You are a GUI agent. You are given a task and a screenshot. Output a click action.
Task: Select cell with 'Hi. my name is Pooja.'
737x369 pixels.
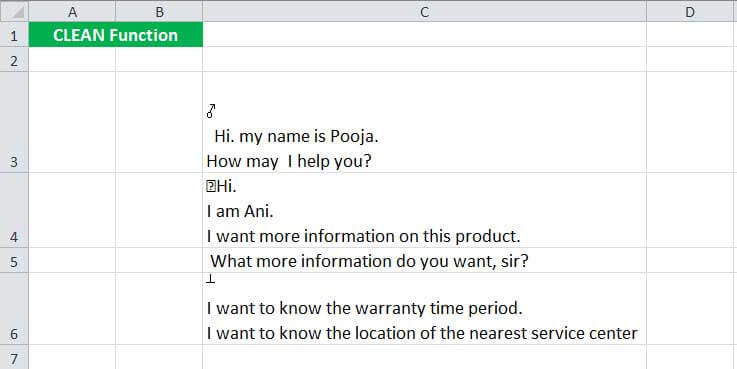point(424,122)
